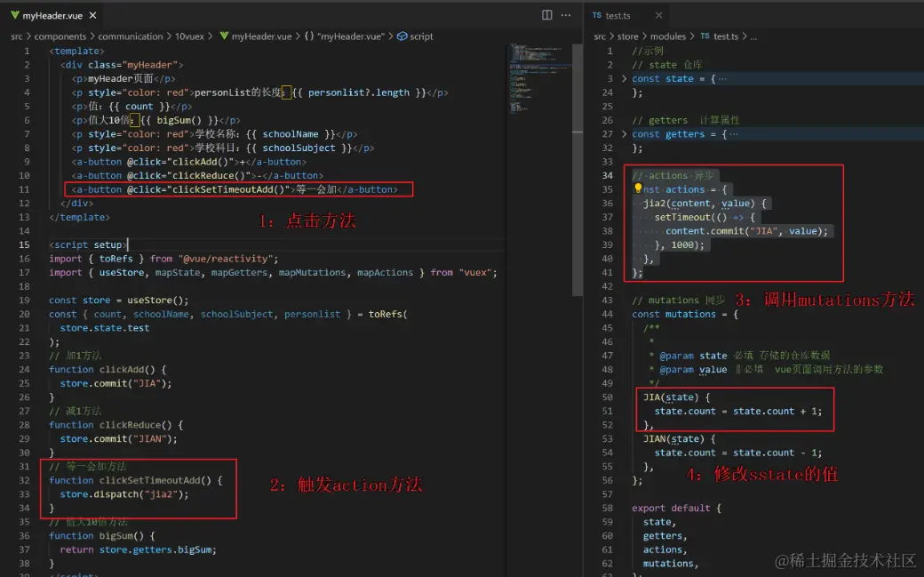Open quoted "myHeader.vue" symbol breadcrumb
Viewport: 924px width, 577px height.
[x=351, y=36]
